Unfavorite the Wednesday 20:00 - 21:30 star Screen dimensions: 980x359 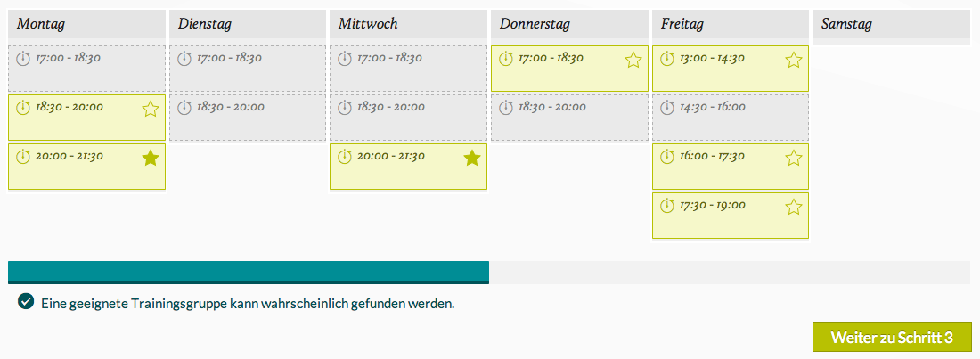472,158
